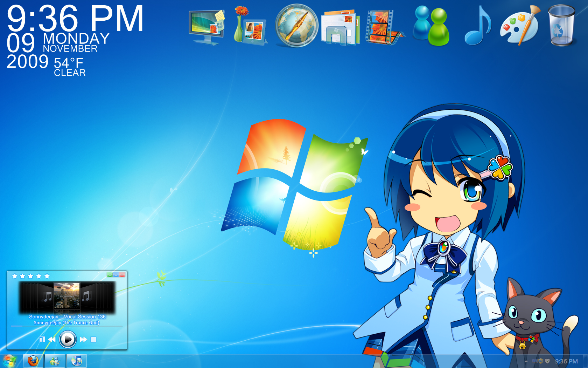Close the music widget with red button
The height and width of the screenshot is (368, 588).
[122, 275]
